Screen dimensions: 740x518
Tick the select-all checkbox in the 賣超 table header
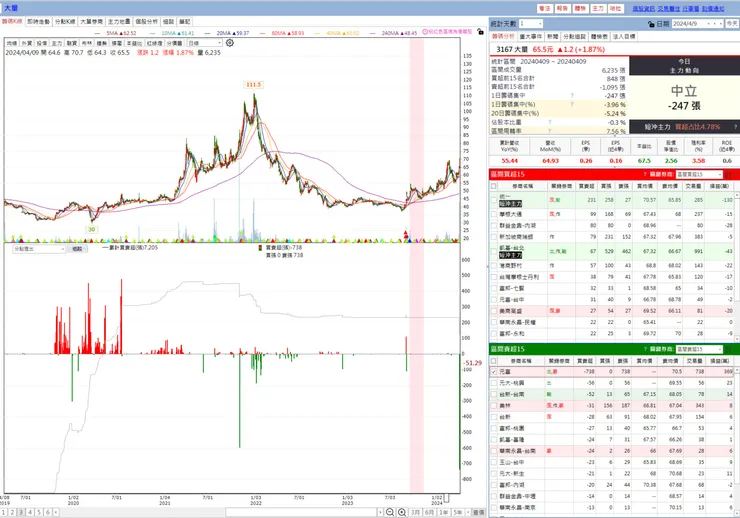(494, 361)
